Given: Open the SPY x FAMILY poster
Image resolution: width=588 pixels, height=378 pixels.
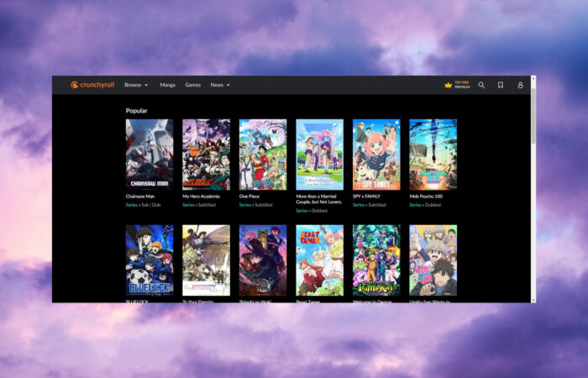Looking at the screenshot, I should pos(376,155).
